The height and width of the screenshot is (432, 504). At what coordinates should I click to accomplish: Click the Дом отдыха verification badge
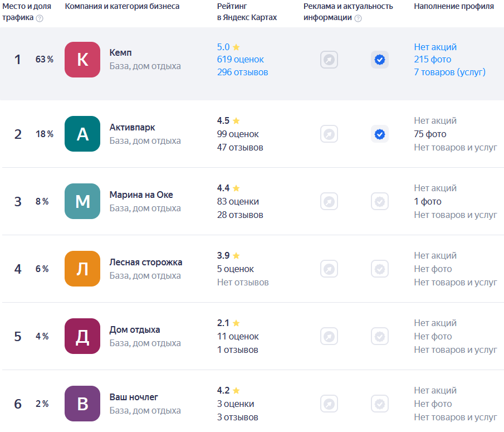tap(380, 337)
